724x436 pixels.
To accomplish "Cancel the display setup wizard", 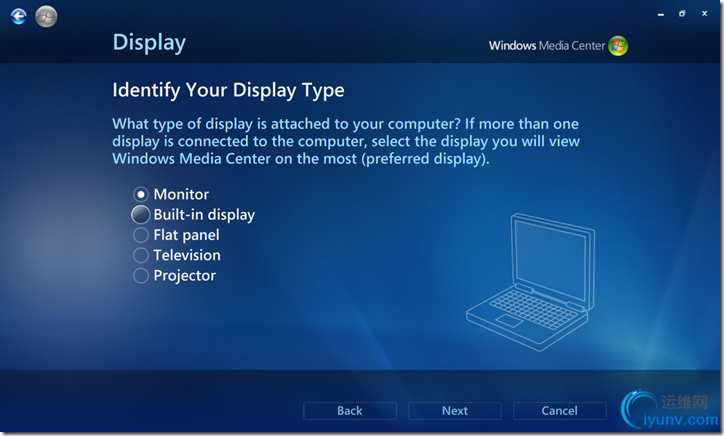I will point(560,411).
